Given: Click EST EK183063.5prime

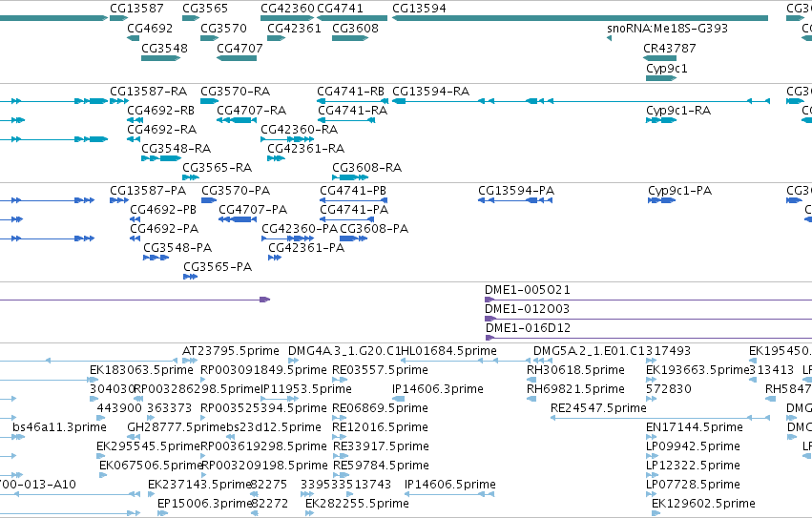Looking at the screenshot, I should (94, 381).
